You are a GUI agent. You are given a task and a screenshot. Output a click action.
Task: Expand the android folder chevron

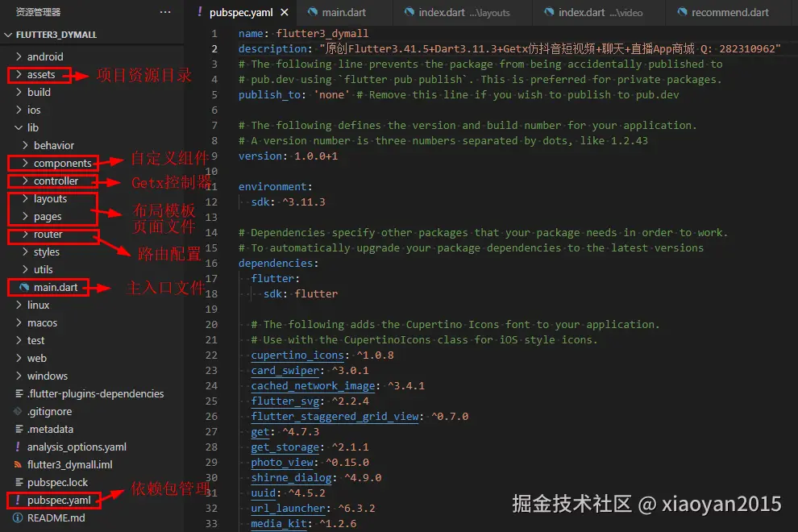(x=19, y=56)
